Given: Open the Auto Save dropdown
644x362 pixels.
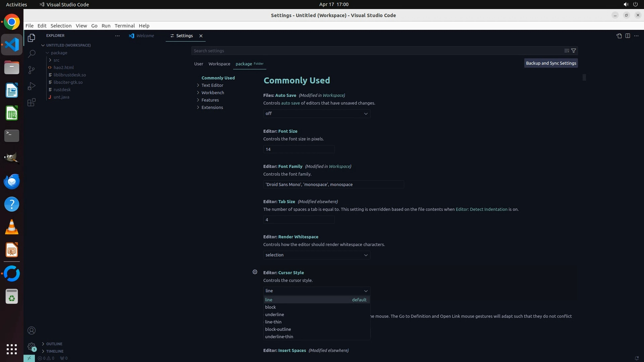Looking at the screenshot, I should pos(317,114).
